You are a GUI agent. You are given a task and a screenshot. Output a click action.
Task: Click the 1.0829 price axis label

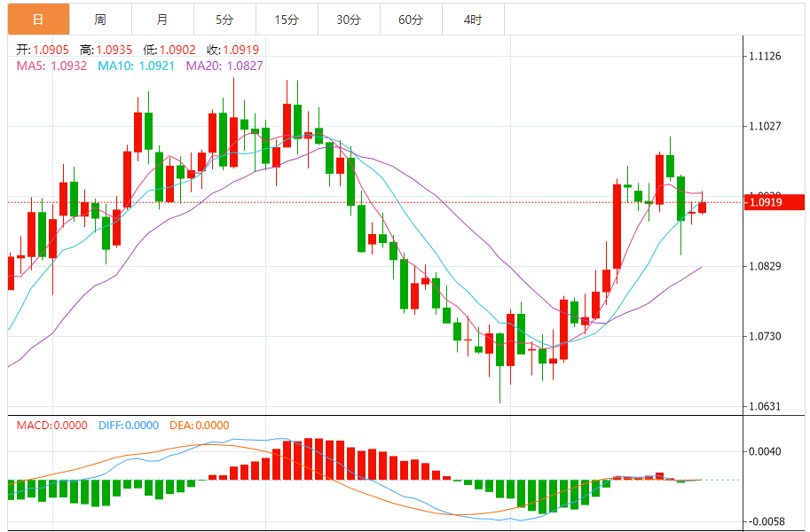[765, 266]
